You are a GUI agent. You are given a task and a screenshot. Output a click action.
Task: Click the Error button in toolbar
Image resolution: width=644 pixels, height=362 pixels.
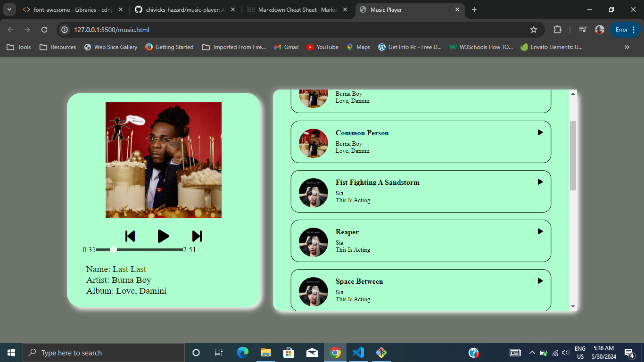626,30
